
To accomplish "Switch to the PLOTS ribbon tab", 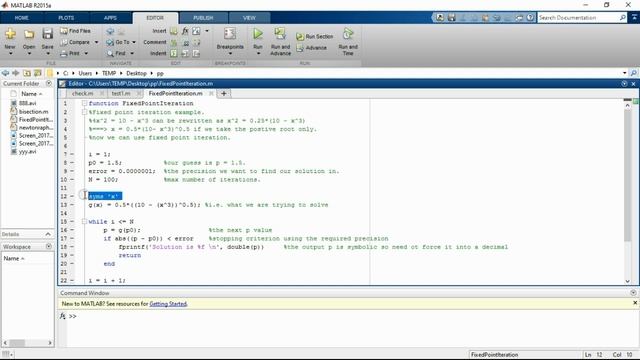I will click(66, 18).
